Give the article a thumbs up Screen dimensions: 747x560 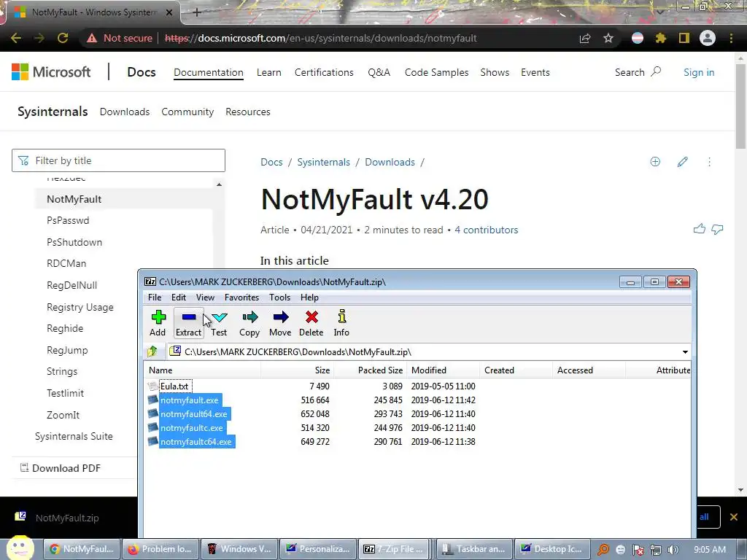tap(700, 230)
